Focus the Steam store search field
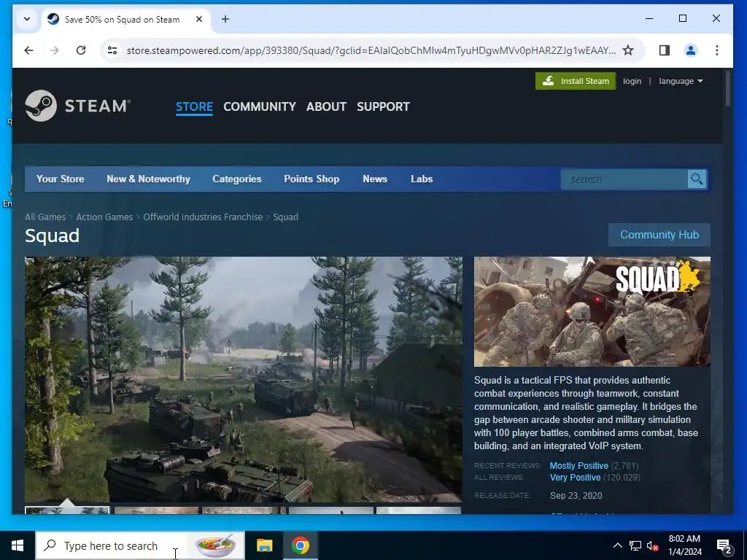The height and width of the screenshot is (560, 747). coord(624,179)
